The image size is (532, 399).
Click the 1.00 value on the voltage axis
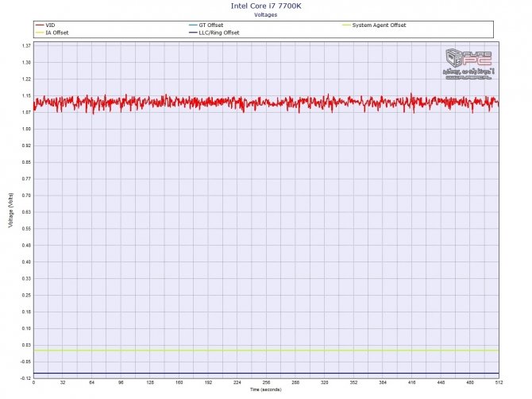tap(26, 129)
